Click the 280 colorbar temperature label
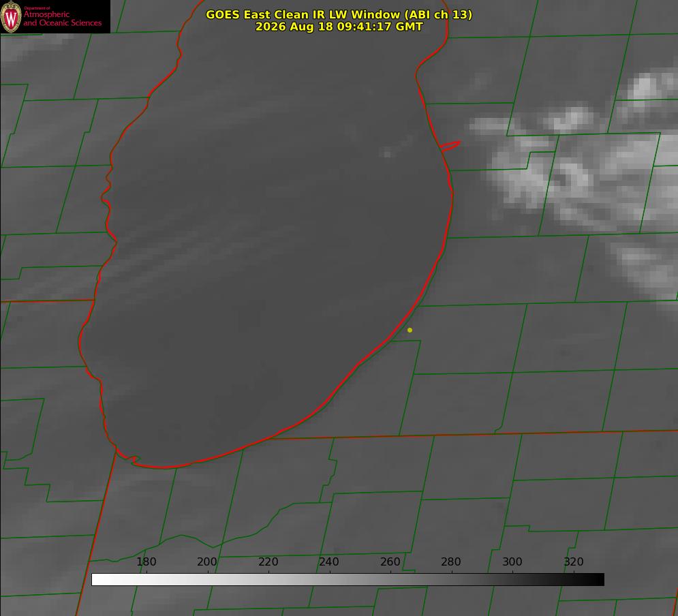678x616 pixels. (x=451, y=561)
